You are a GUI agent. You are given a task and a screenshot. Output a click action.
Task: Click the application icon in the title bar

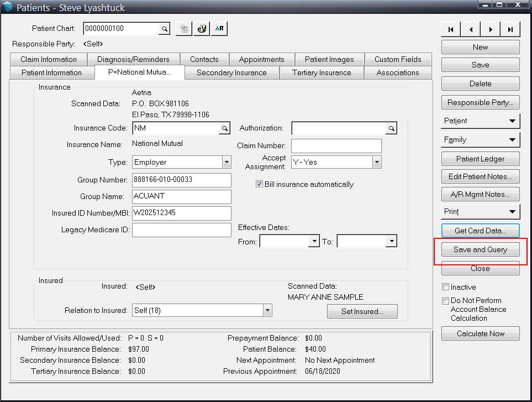(7, 7)
